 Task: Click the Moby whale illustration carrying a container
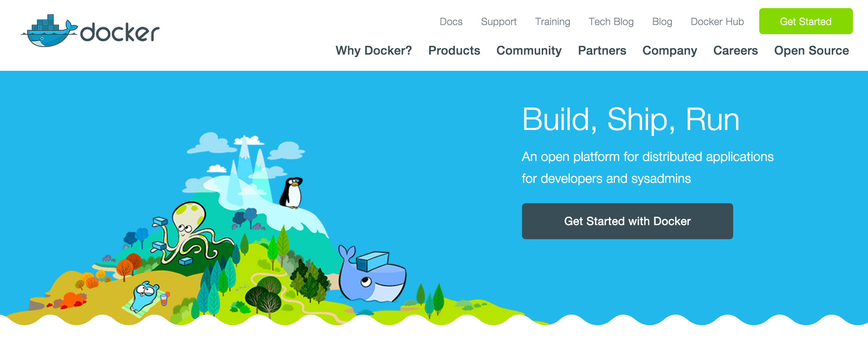(372, 274)
